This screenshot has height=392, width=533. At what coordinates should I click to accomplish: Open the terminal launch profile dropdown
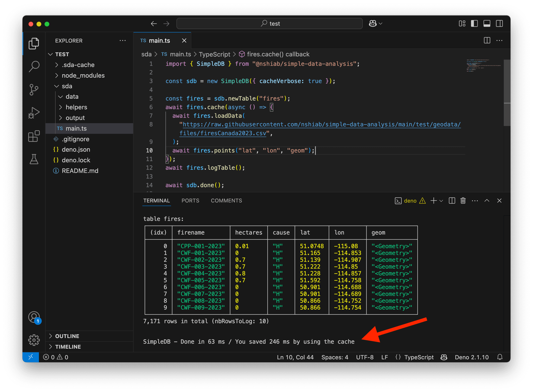[x=441, y=201]
